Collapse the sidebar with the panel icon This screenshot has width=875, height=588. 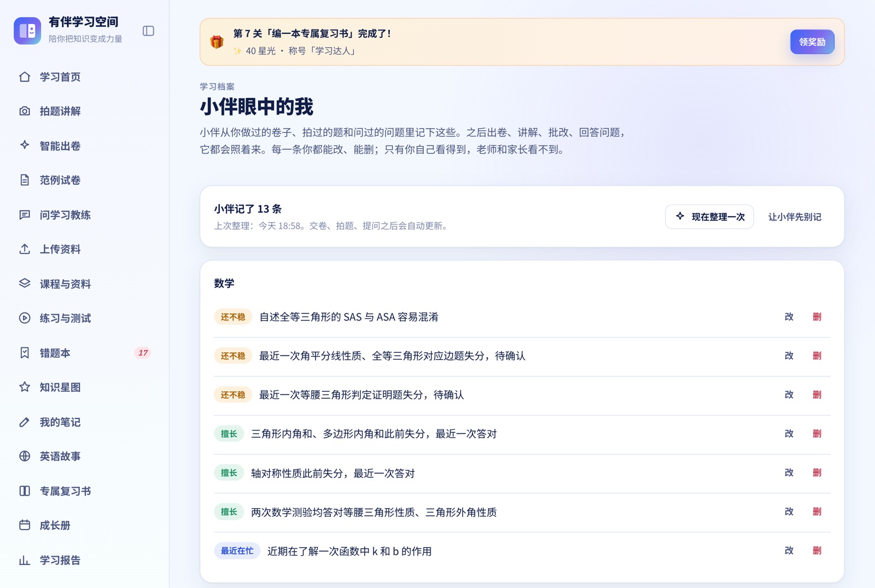148,31
